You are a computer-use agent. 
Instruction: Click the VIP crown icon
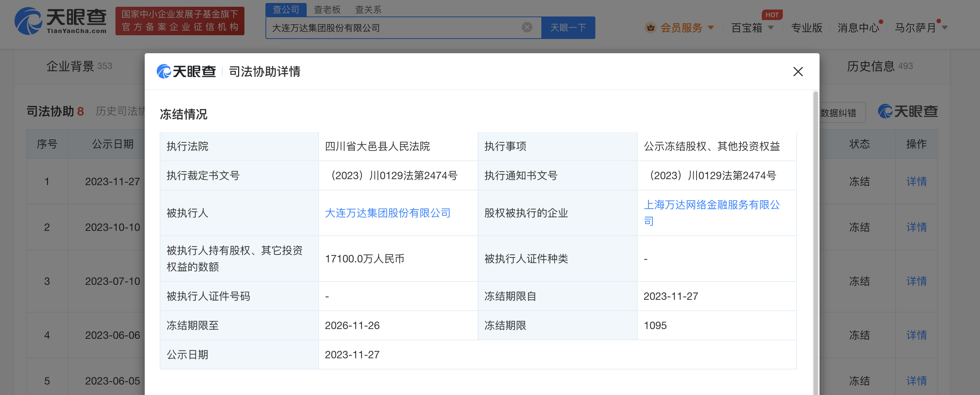[650, 28]
